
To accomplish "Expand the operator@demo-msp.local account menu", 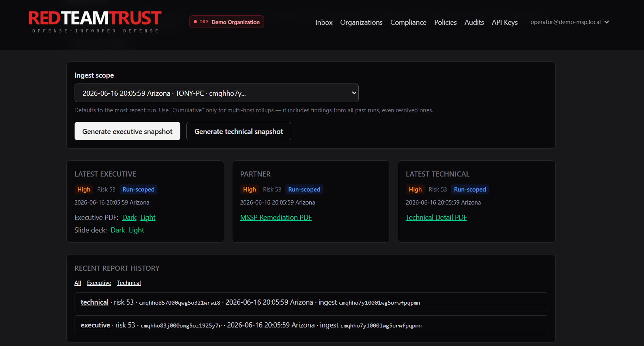I will pos(569,22).
